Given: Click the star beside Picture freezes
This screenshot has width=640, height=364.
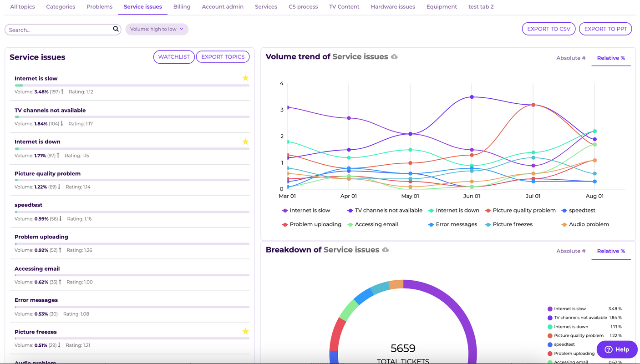Looking at the screenshot, I should point(245,332).
